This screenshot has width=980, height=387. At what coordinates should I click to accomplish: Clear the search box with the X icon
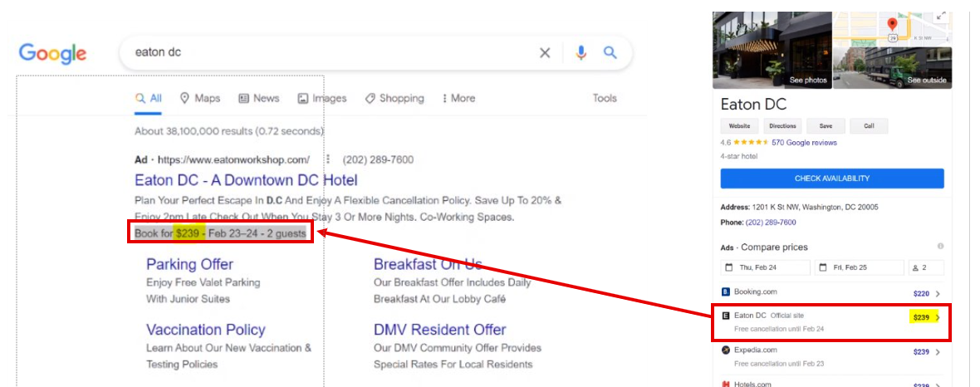click(x=545, y=53)
